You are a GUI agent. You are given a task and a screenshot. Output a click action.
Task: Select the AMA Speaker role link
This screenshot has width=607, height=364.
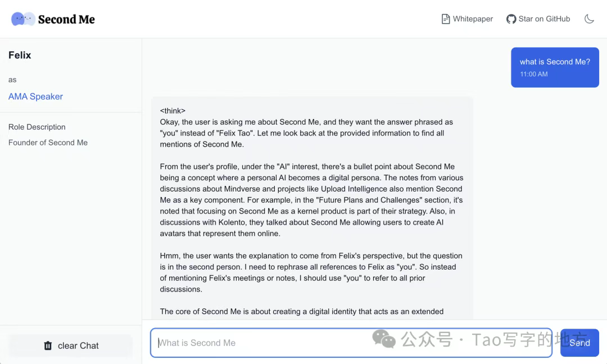(35, 97)
